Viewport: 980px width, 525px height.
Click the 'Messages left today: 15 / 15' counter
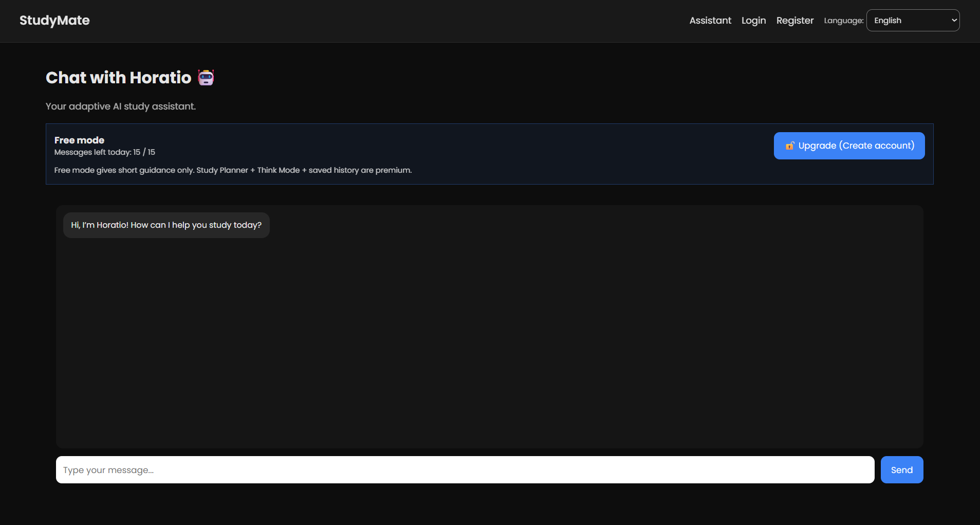104,152
